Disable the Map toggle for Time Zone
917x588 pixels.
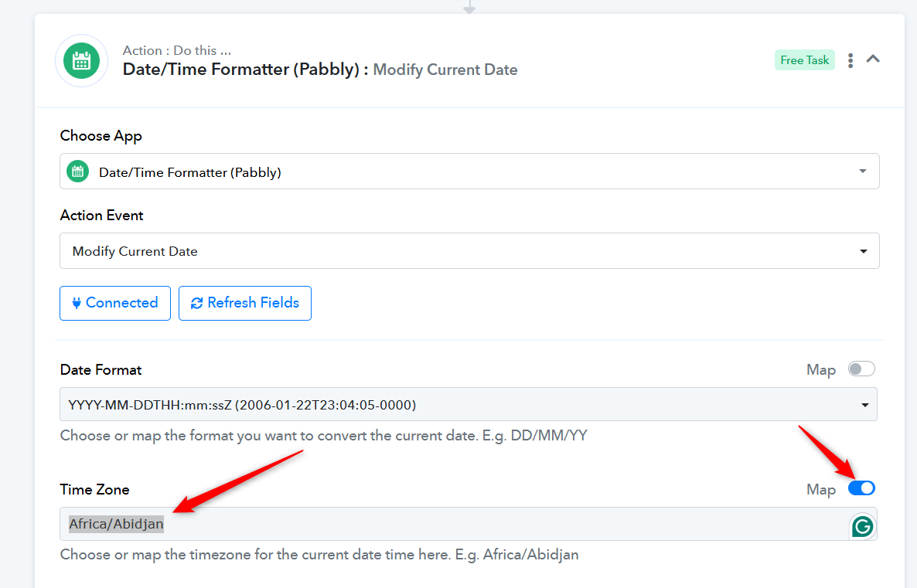pyautogui.click(x=861, y=488)
